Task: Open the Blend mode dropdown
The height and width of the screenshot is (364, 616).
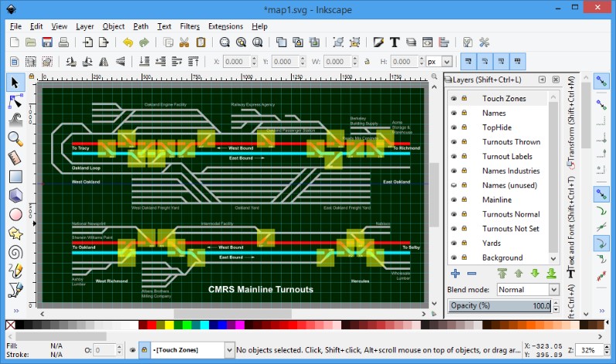Action: (x=526, y=289)
